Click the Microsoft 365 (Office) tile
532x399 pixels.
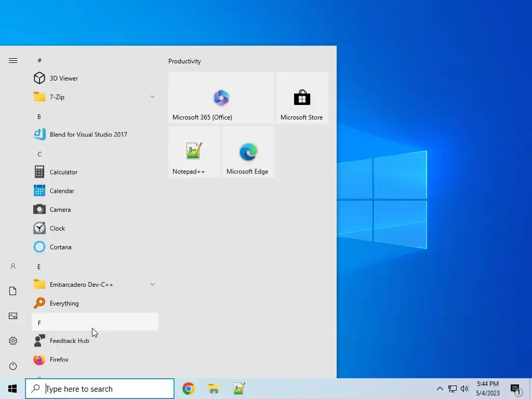click(x=221, y=98)
